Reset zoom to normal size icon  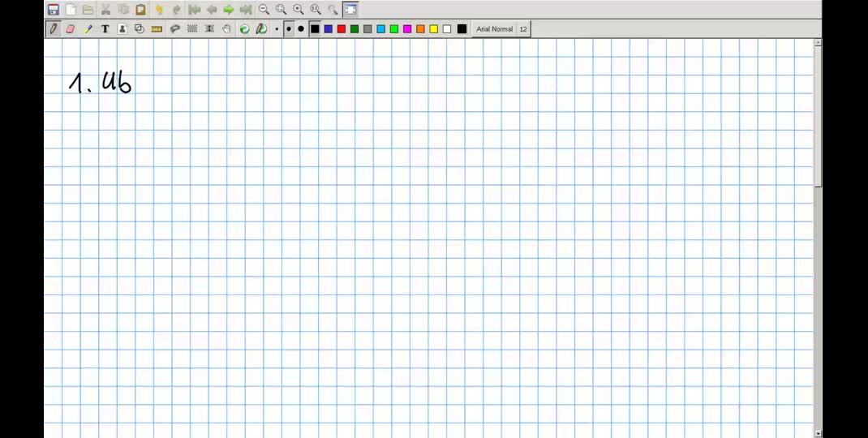316,10
